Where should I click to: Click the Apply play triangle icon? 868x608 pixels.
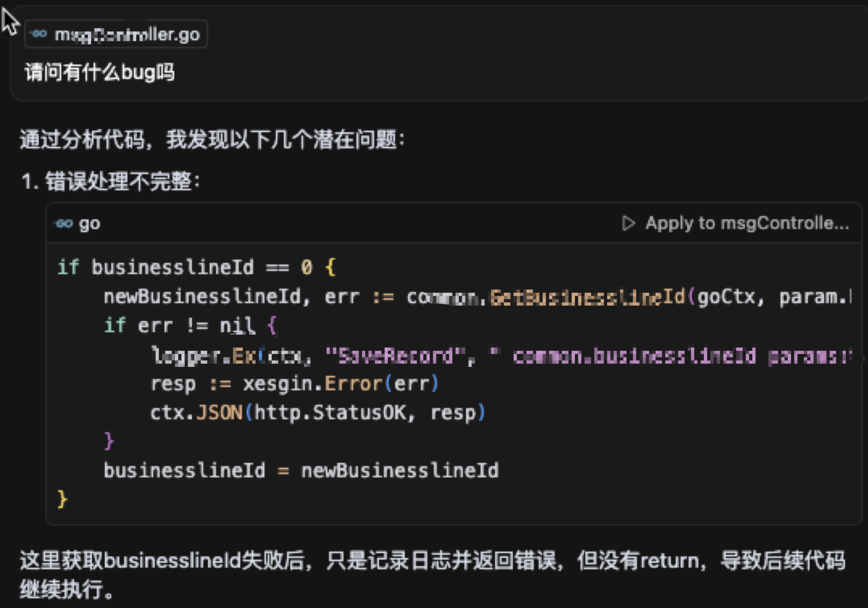pyautogui.click(x=628, y=223)
